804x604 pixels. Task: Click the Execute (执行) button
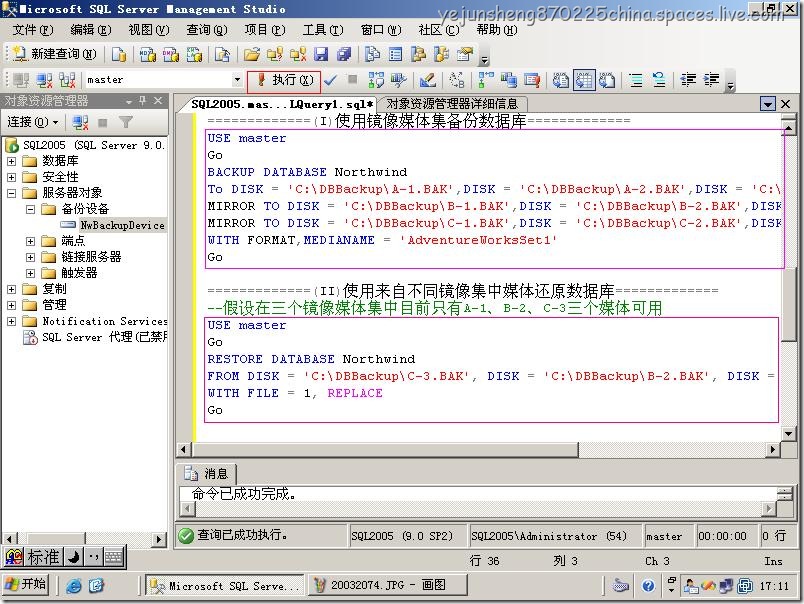coord(285,80)
